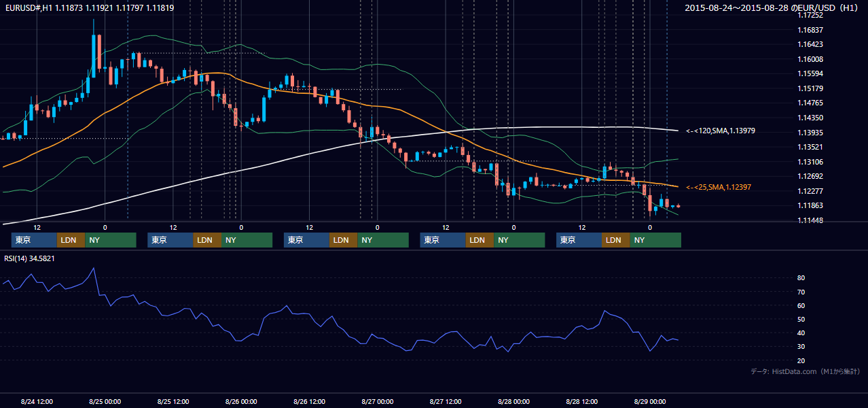Select the RSI scale value 50
868x408 pixels.
coord(801,319)
